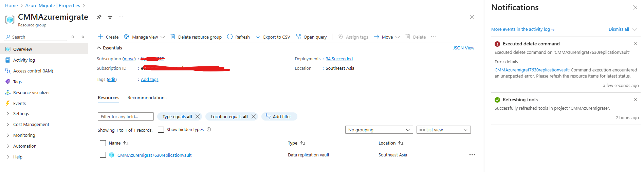Screen dimensions: 644x172
Task: Show hidden types info icon
Action: coord(209,129)
